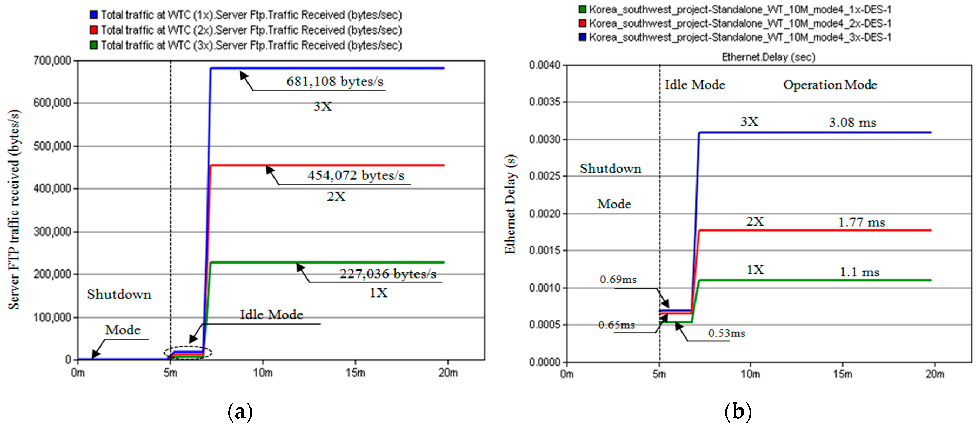The height and width of the screenshot is (429, 980).
Task: Click the '1.1 ms' delay label
Action: pos(859,272)
